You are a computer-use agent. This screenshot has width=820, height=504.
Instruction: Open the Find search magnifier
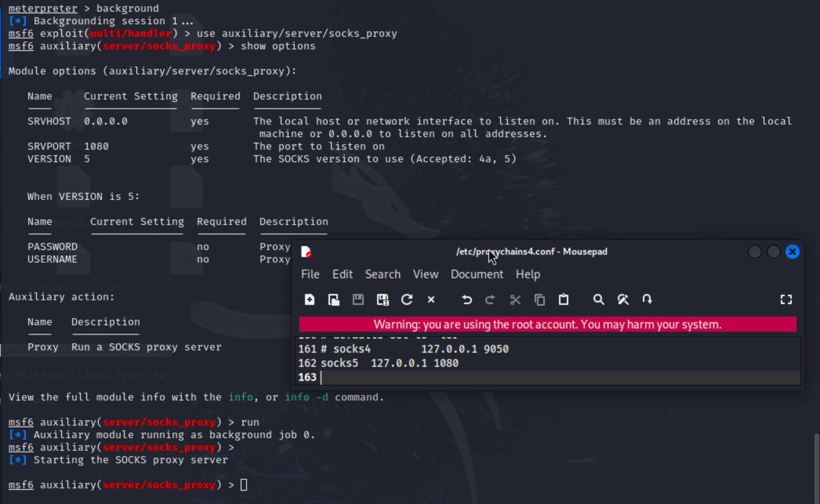pos(599,300)
